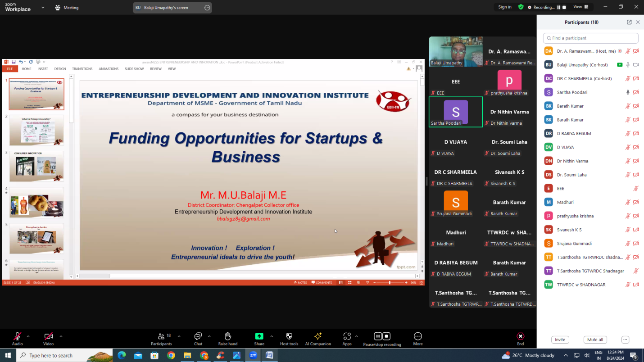Open the View layout dropdown
The width and height of the screenshot is (644, 362).
pos(581,7)
